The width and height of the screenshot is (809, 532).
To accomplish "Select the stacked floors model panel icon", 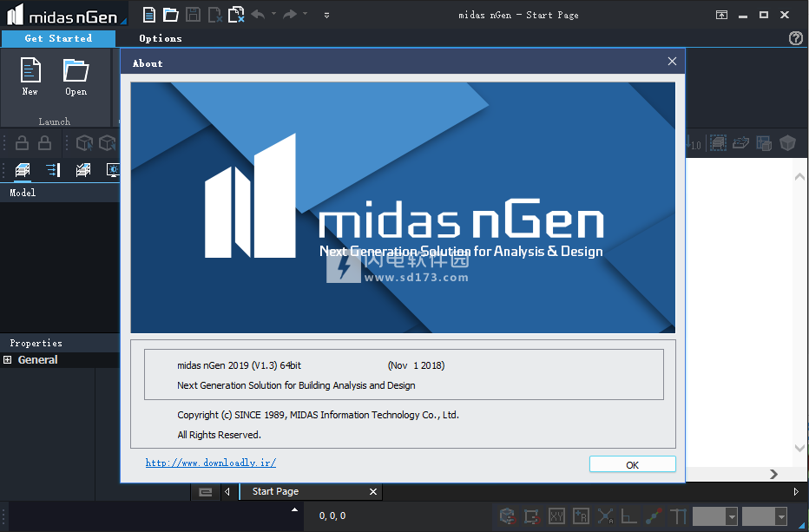I will tap(23, 170).
